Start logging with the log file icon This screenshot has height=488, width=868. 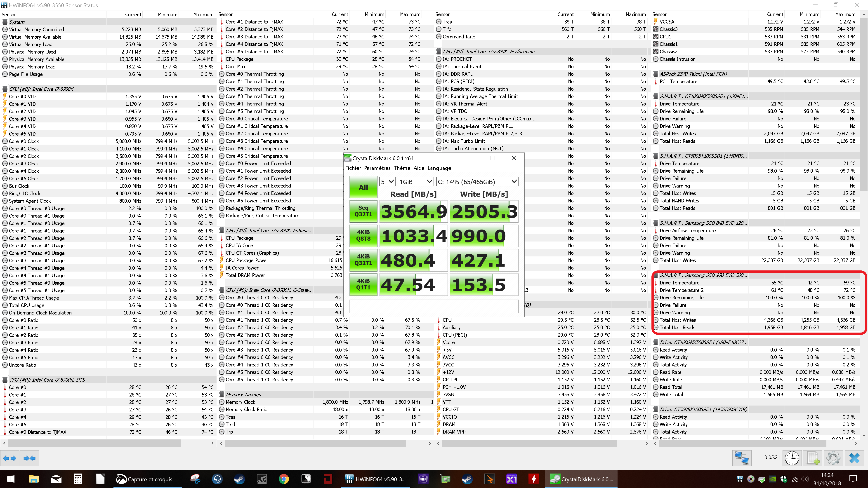[812, 458]
